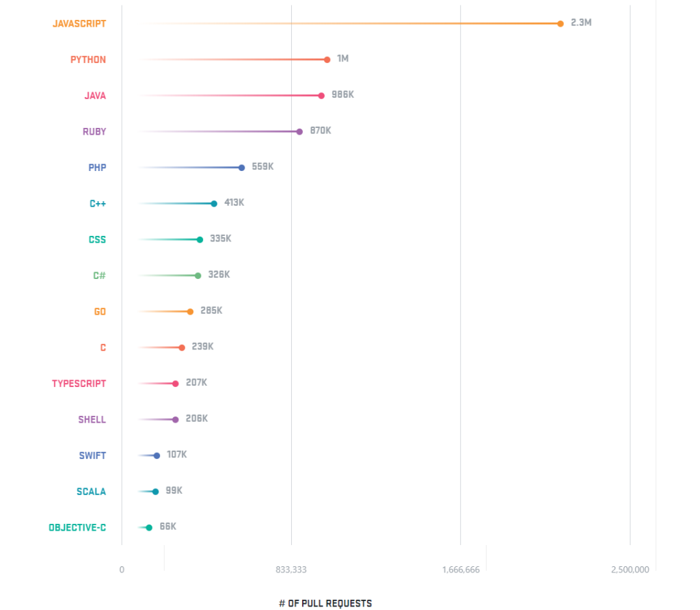700x610 pixels.
Task: Click the 986K value label
Action: (x=342, y=94)
